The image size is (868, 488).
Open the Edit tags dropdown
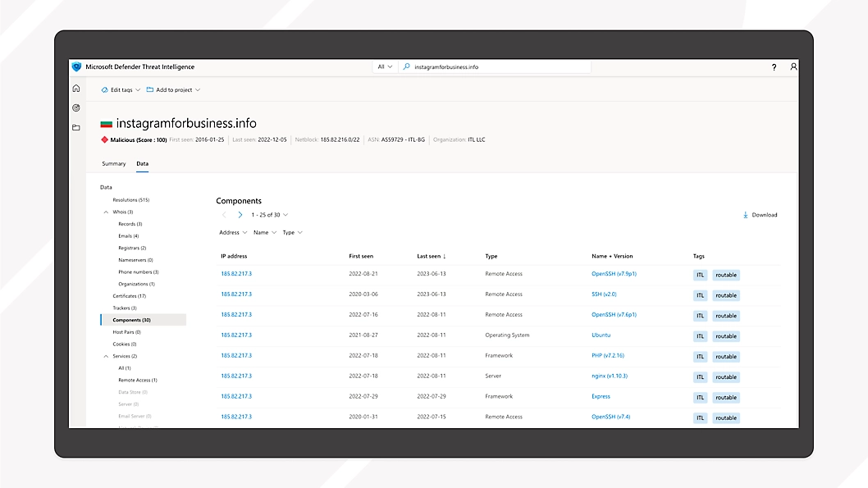[121, 90]
